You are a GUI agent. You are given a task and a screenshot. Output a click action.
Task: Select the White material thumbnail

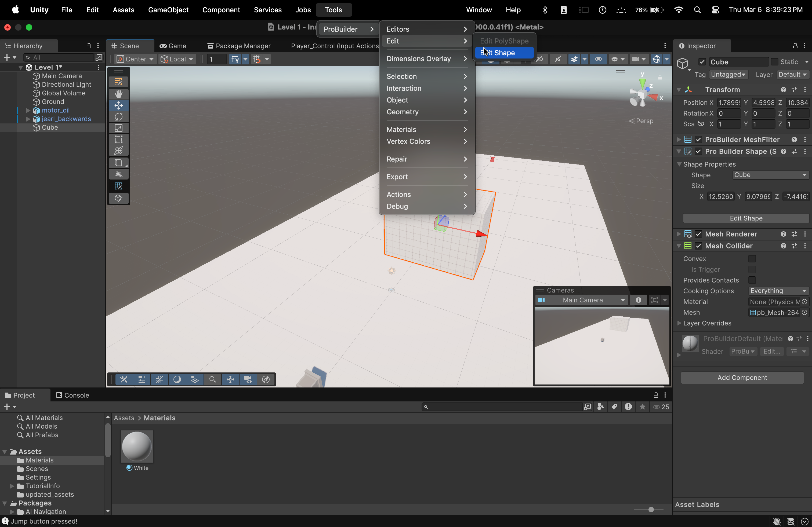(137, 447)
